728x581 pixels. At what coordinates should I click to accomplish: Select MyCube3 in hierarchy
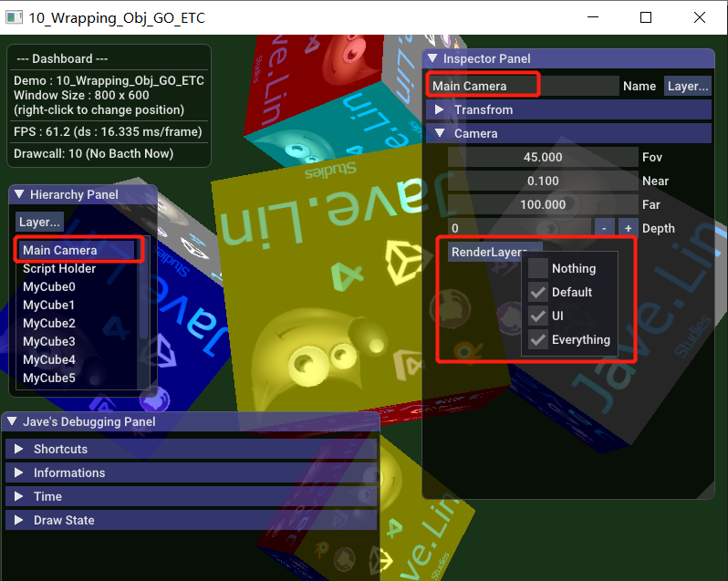click(77, 341)
